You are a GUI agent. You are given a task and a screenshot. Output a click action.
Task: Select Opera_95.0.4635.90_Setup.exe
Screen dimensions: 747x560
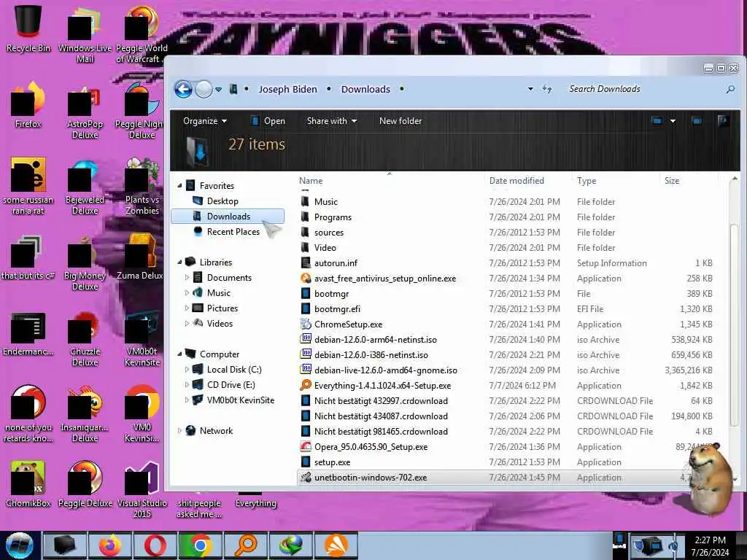371,447
